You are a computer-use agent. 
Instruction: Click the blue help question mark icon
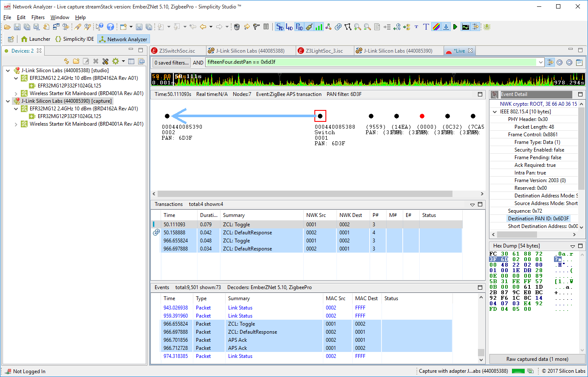pos(110,27)
